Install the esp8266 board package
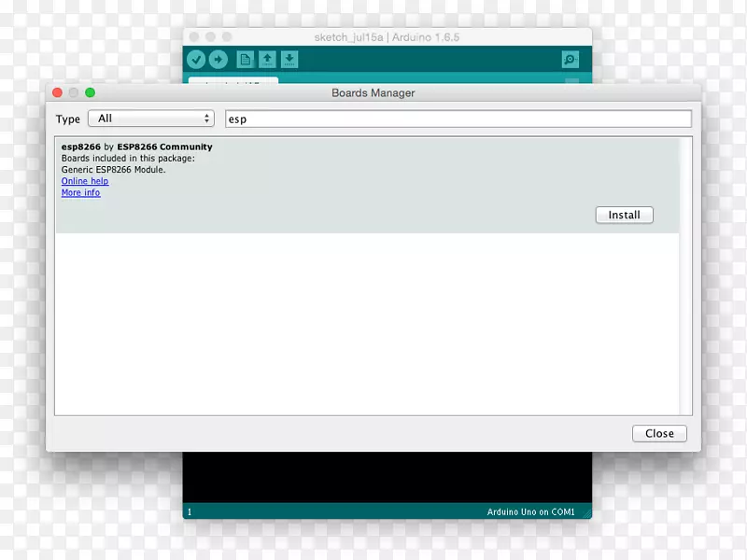Image resolution: width=747 pixels, height=560 pixels. pos(624,215)
